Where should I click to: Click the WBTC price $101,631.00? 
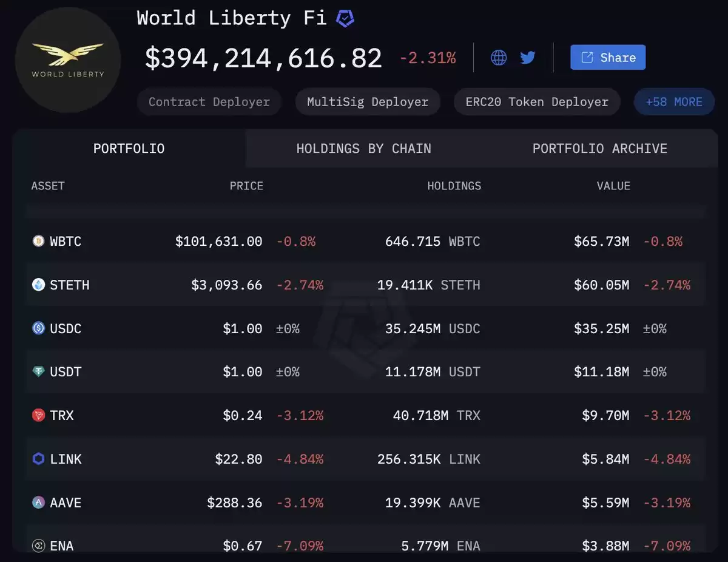(x=219, y=241)
